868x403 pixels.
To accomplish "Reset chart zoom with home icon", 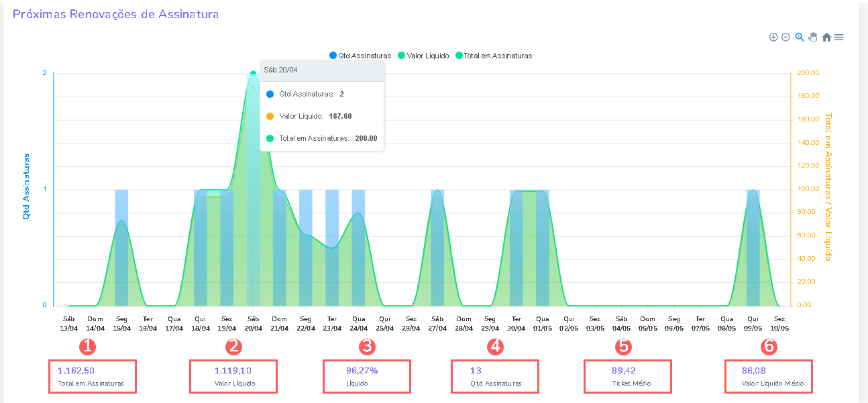I will point(826,38).
